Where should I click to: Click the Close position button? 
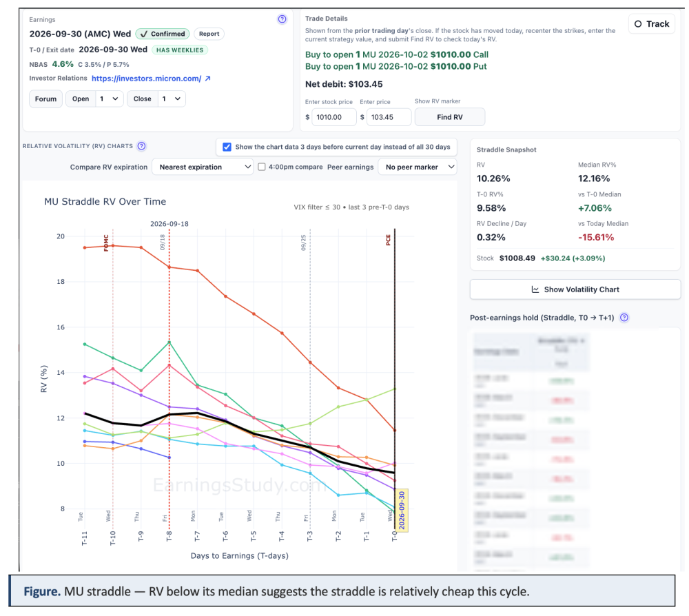(143, 99)
